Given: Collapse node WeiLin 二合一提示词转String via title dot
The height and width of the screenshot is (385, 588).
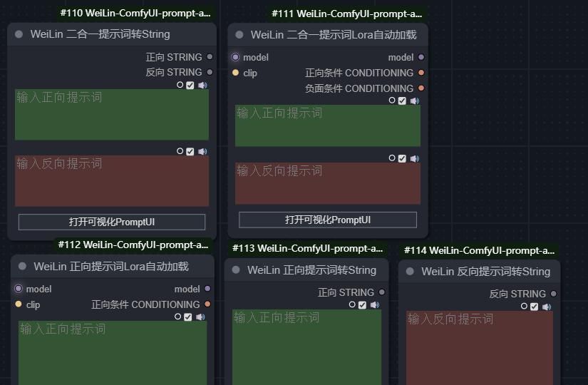Looking at the screenshot, I should (19, 34).
